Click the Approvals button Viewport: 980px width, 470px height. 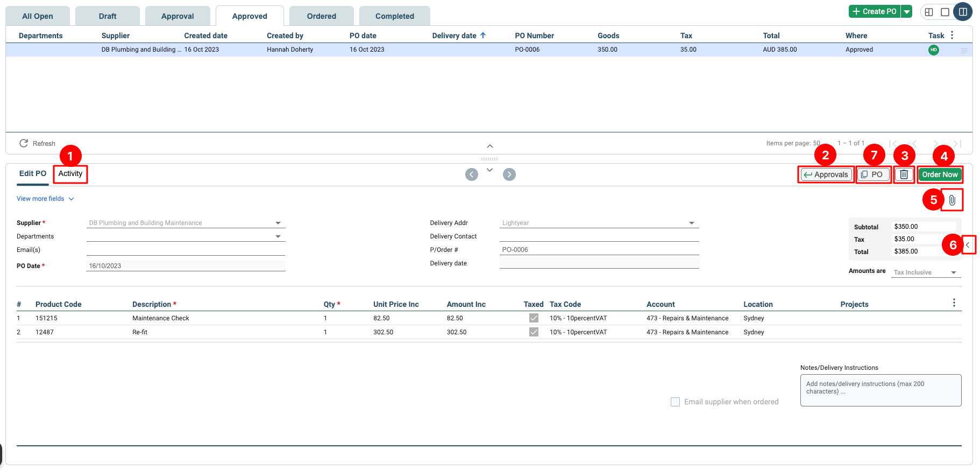coord(826,174)
